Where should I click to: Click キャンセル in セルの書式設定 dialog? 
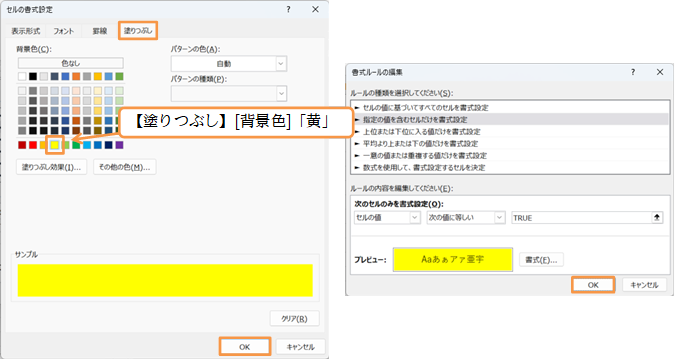tap(301, 347)
